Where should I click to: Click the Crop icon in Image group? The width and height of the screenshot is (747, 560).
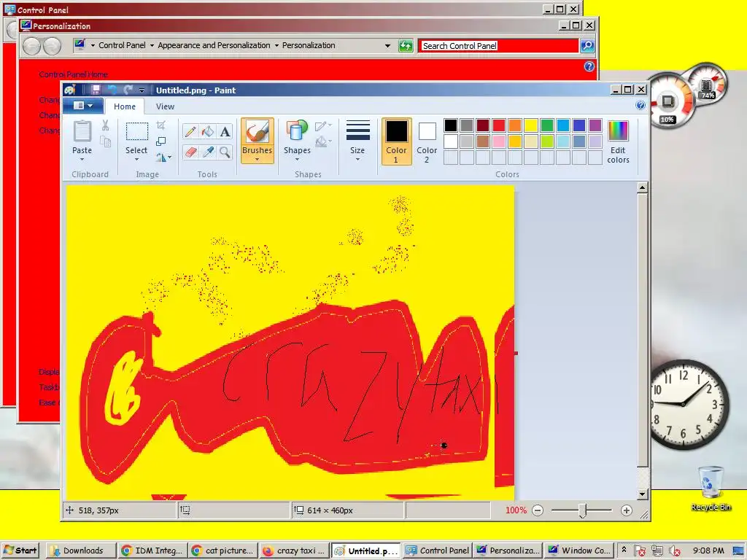tap(161, 125)
